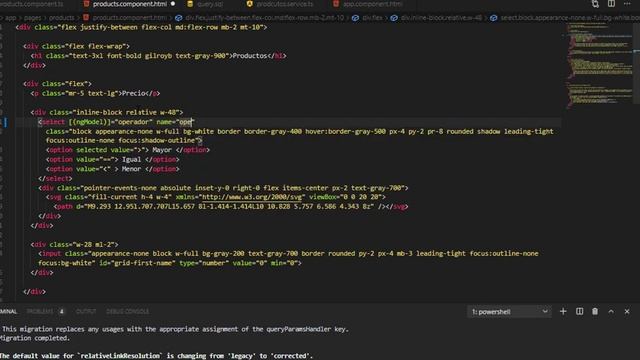This screenshot has height=360, width=640.
Task: Click the div.flex breadcrumb segment
Action: [368, 18]
